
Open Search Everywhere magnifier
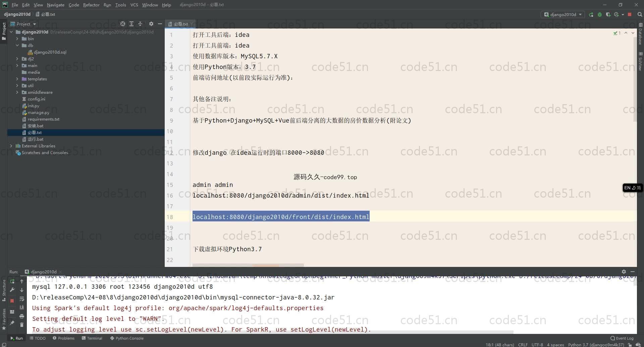[x=640, y=14]
